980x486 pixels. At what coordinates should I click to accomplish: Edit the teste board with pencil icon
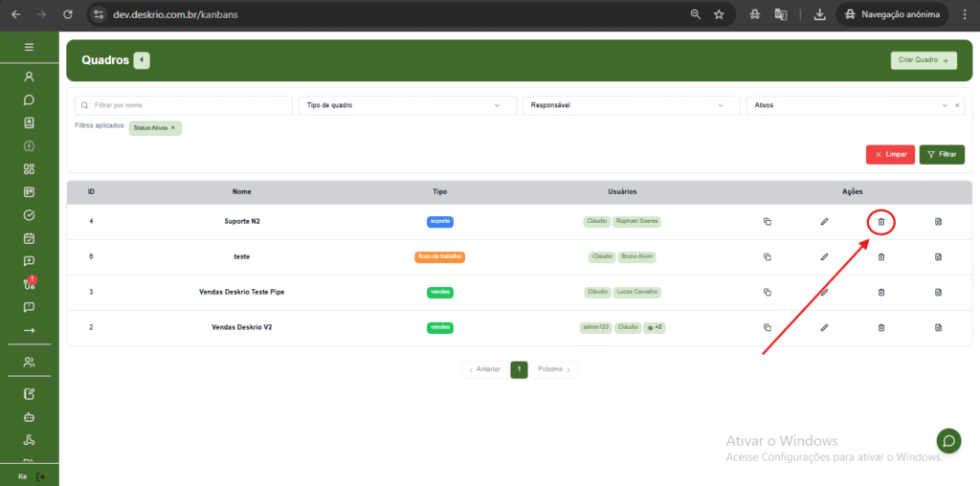click(824, 256)
